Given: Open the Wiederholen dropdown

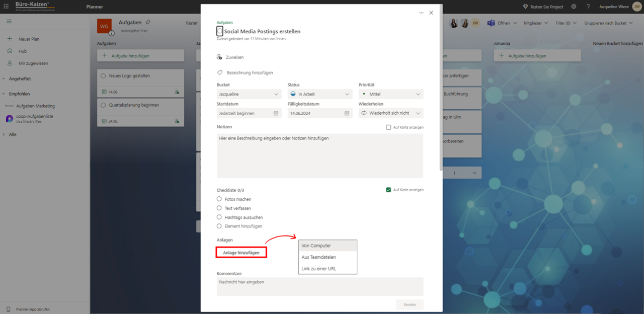Looking at the screenshot, I should (390, 113).
